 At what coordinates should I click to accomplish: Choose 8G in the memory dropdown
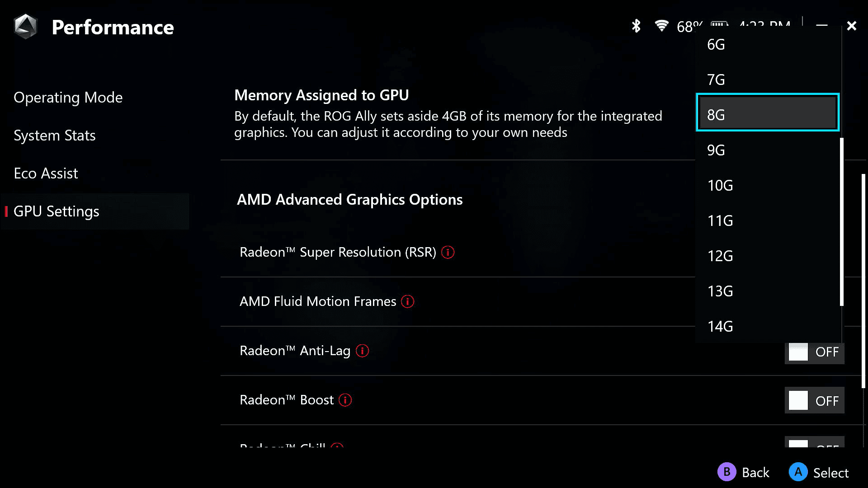[767, 113]
